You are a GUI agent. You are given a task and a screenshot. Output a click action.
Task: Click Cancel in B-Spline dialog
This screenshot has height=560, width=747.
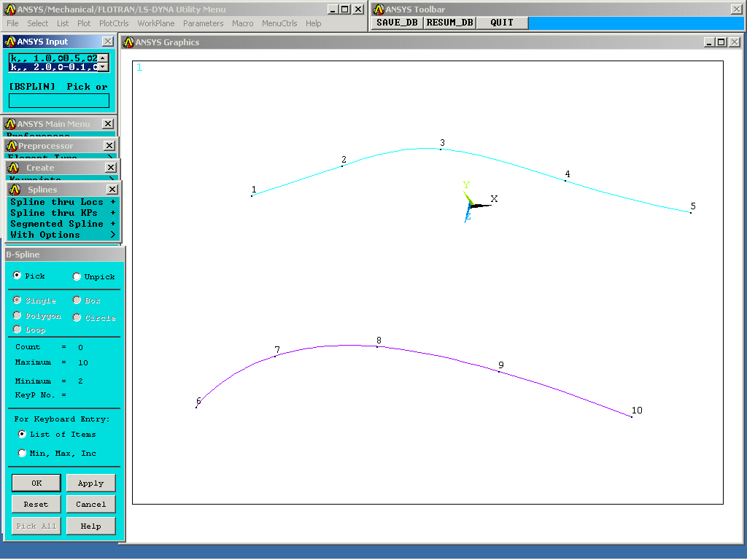coord(90,505)
